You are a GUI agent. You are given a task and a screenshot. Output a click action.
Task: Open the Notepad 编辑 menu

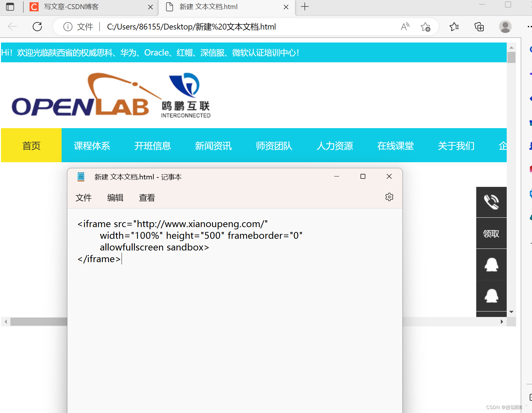tap(115, 198)
